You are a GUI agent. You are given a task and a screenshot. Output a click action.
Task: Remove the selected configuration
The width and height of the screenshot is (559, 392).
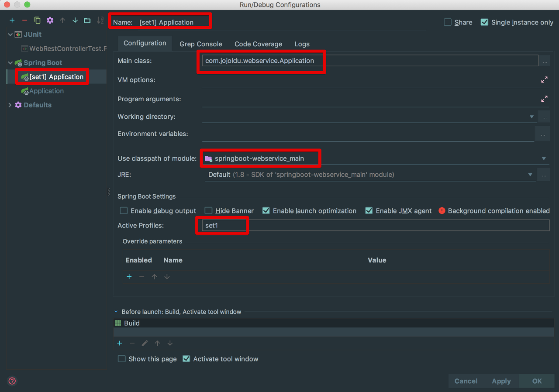coord(24,20)
